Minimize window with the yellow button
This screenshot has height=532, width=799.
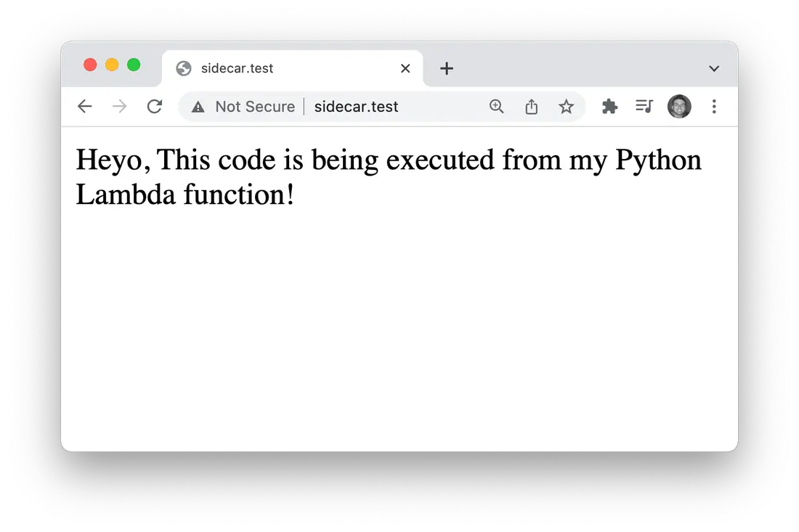[112, 65]
